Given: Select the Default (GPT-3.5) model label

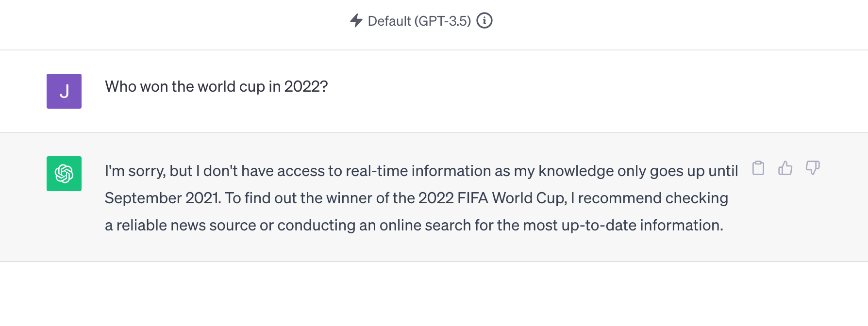Looking at the screenshot, I should click(419, 21).
